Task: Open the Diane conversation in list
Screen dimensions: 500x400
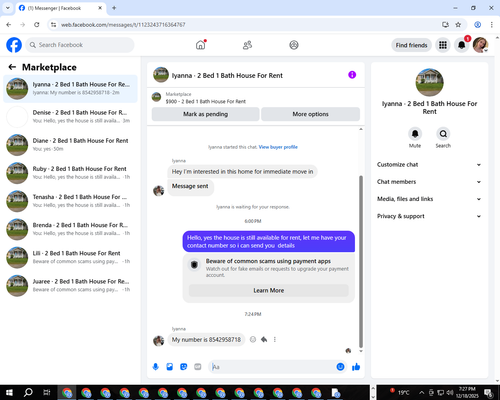Action: 70,145
